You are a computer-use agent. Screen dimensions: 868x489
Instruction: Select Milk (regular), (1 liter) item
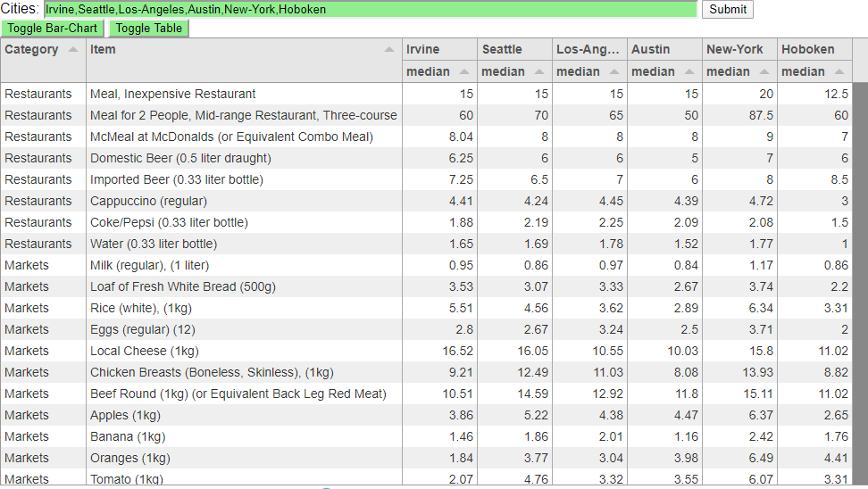click(149, 266)
